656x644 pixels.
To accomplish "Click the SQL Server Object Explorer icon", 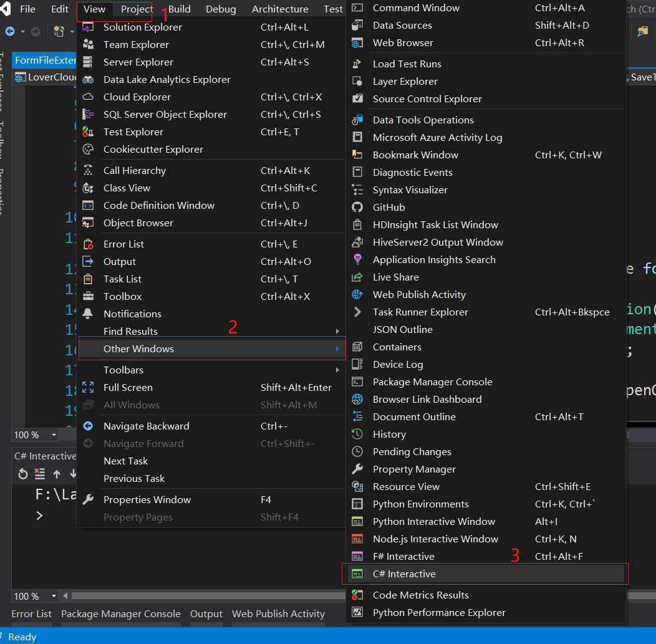I will click(88, 115).
